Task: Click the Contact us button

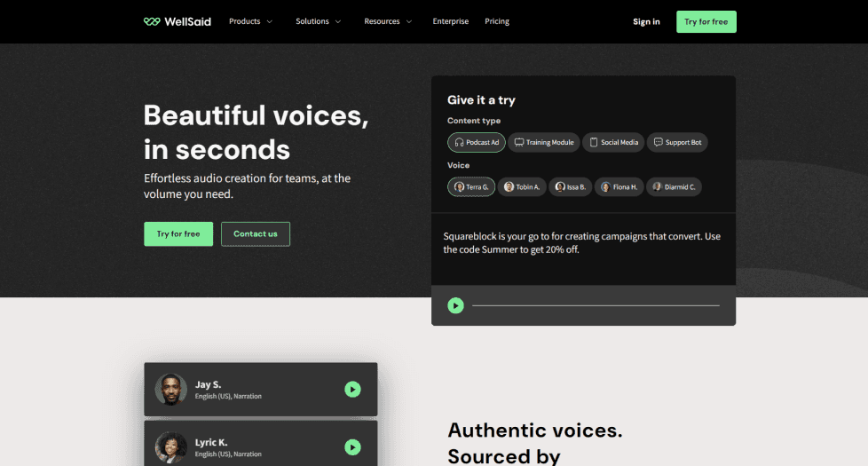Action: click(x=256, y=234)
